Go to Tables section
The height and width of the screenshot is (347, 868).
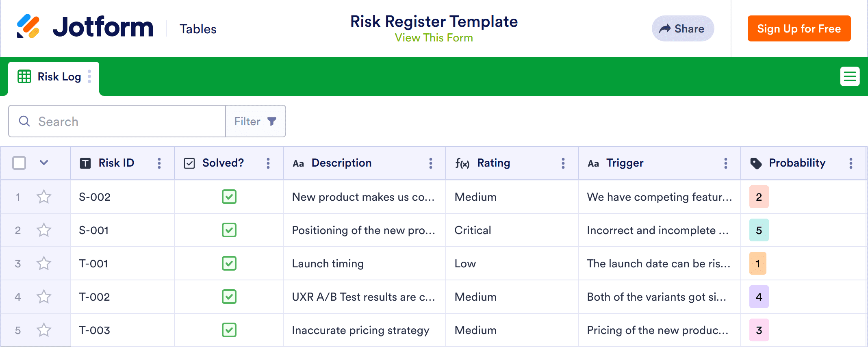[198, 29]
